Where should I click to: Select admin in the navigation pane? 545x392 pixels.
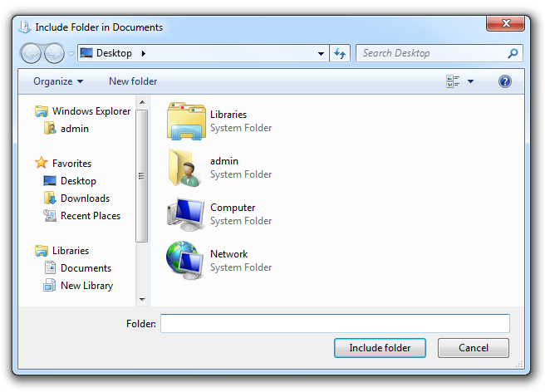(66, 129)
